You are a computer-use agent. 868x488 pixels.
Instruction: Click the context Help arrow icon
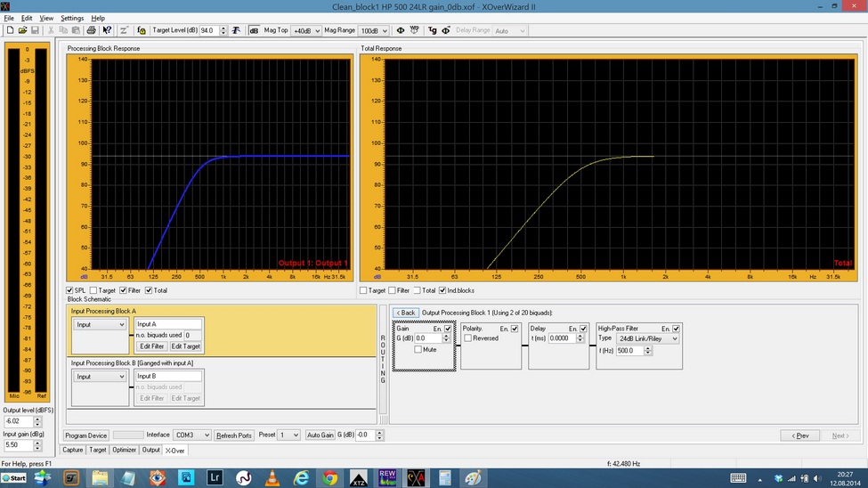pos(107,30)
